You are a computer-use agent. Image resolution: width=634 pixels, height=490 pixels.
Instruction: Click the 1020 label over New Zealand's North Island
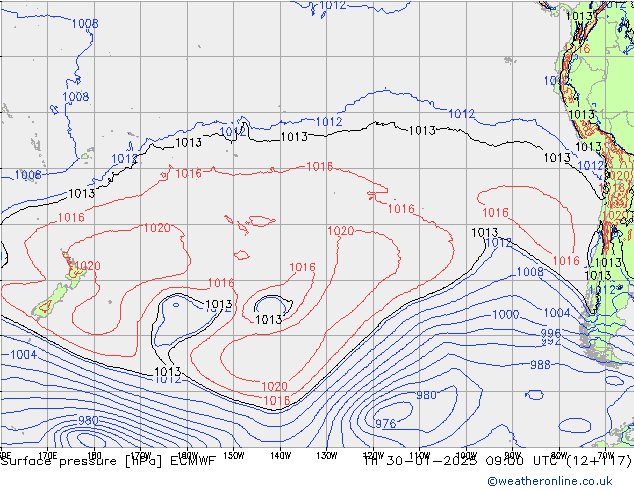click(88, 266)
